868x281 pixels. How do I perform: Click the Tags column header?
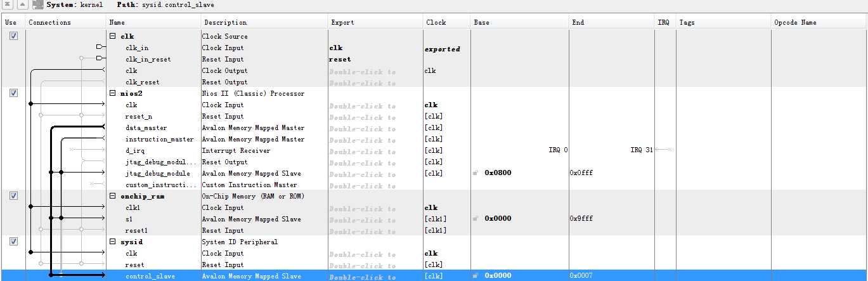pos(723,22)
